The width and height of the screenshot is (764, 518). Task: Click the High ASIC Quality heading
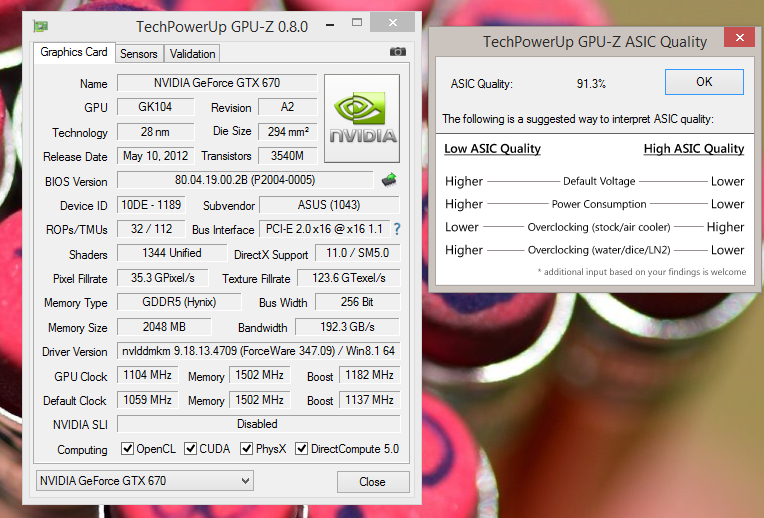point(694,149)
